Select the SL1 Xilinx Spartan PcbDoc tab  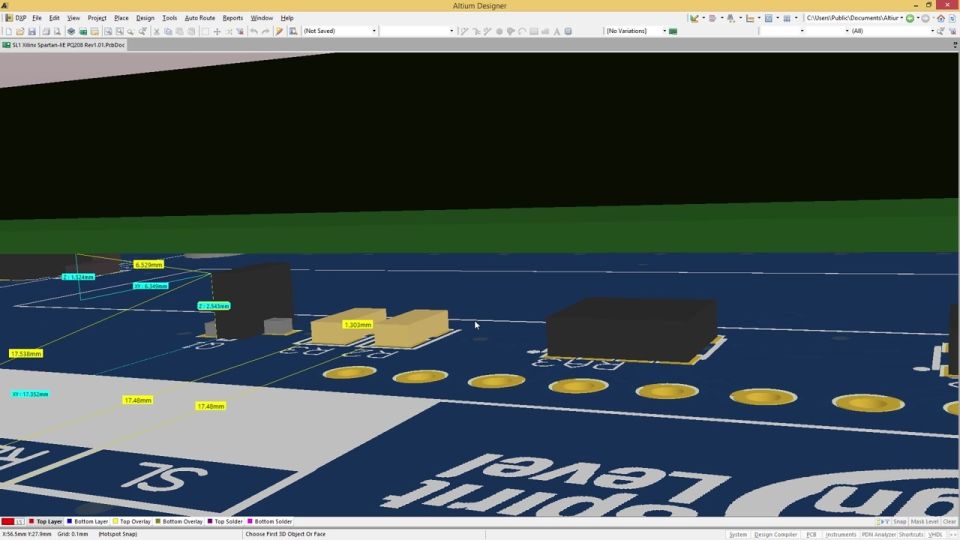[64, 45]
